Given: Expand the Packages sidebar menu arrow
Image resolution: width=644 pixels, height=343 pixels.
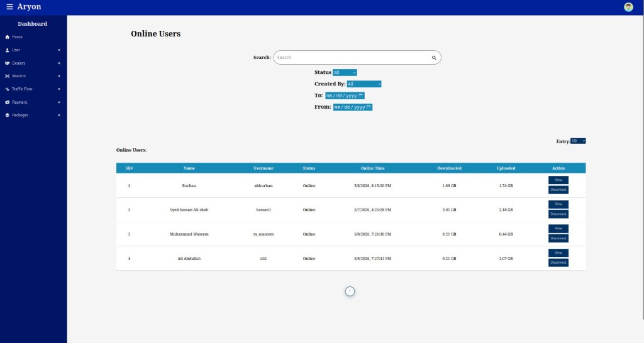Looking at the screenshot, I should click(59, 116).
